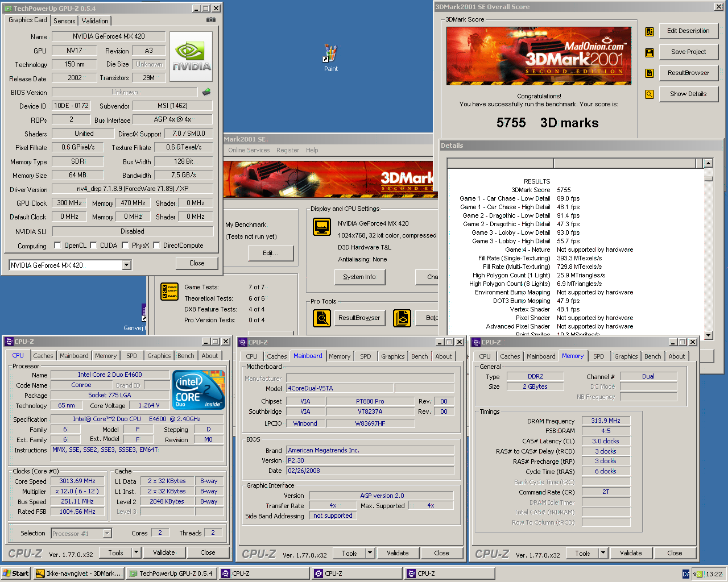Click the DRAM Frequency value field

pos(606,421)
